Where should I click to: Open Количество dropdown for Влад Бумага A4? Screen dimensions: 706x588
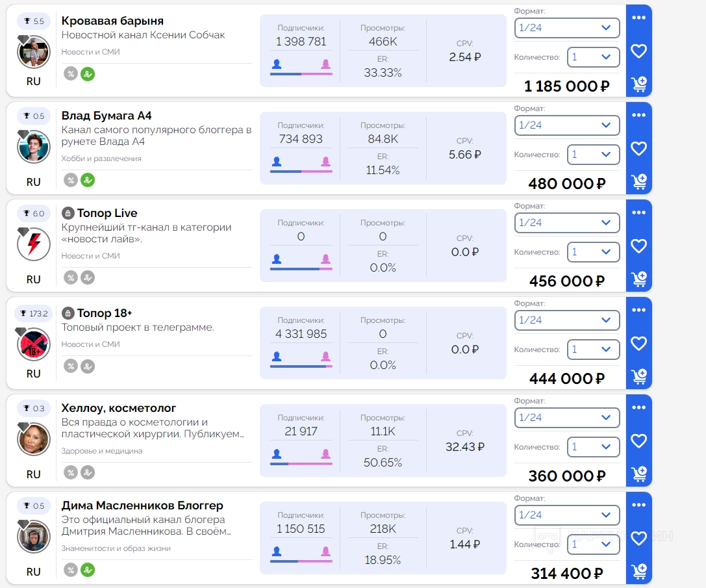[x=592, y=155]
